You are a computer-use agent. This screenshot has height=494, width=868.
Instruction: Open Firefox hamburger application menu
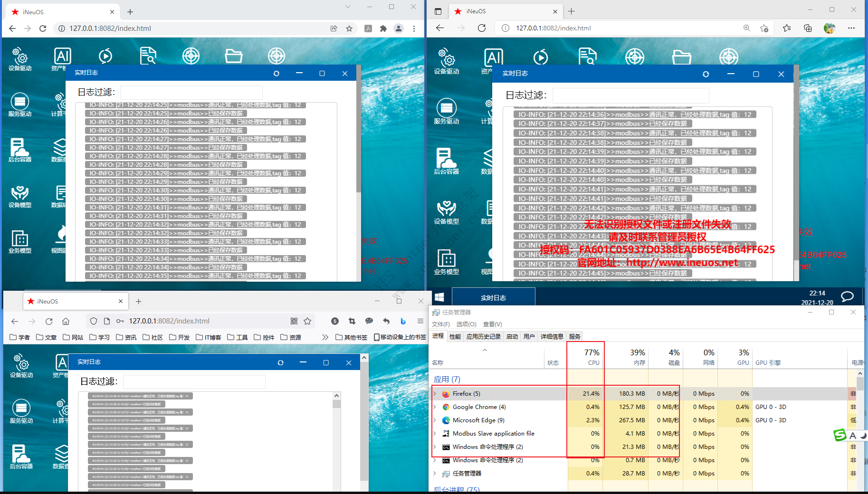(x=420, y=321)
